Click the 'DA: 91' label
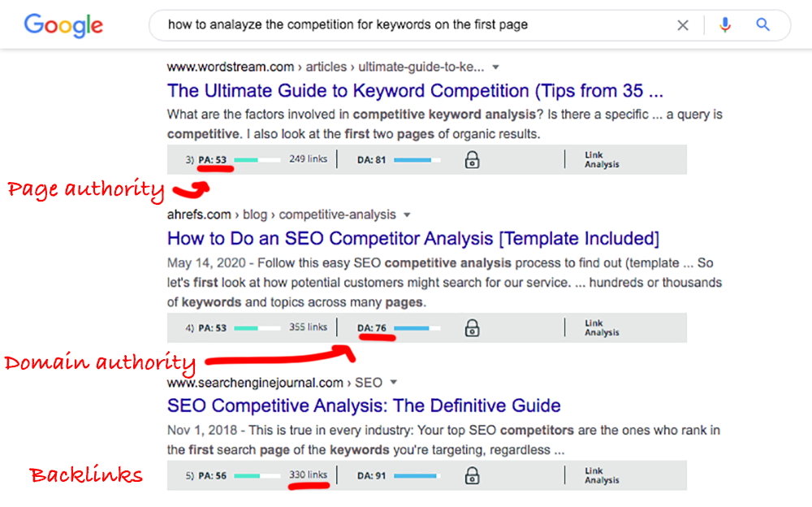The height and width of the screenshot is (507, 812). [371, 476]
